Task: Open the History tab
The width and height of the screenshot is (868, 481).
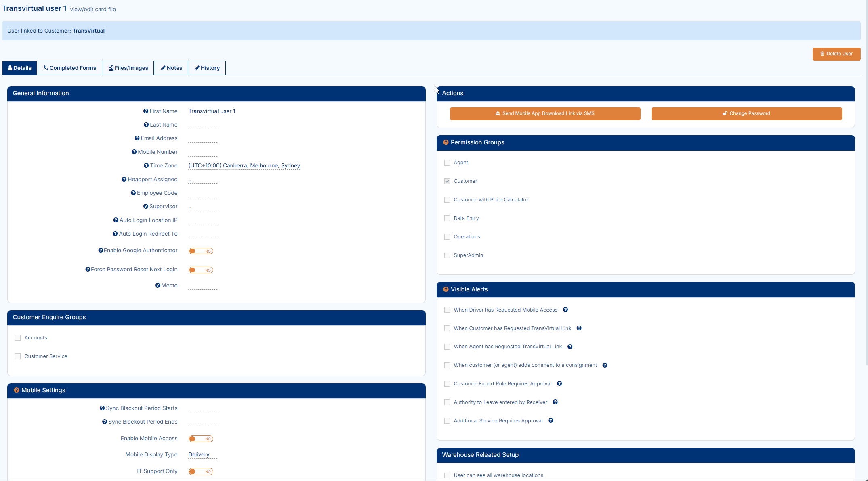Action: [x=207, y=68]
